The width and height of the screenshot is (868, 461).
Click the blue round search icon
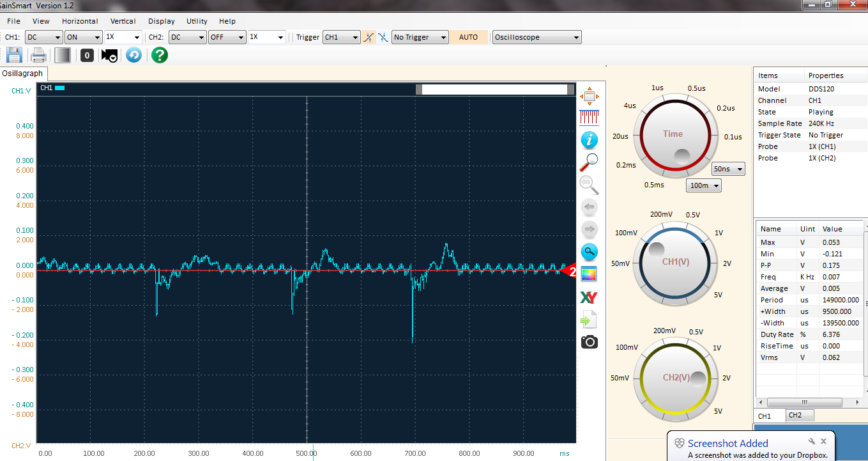click(590, 251)
